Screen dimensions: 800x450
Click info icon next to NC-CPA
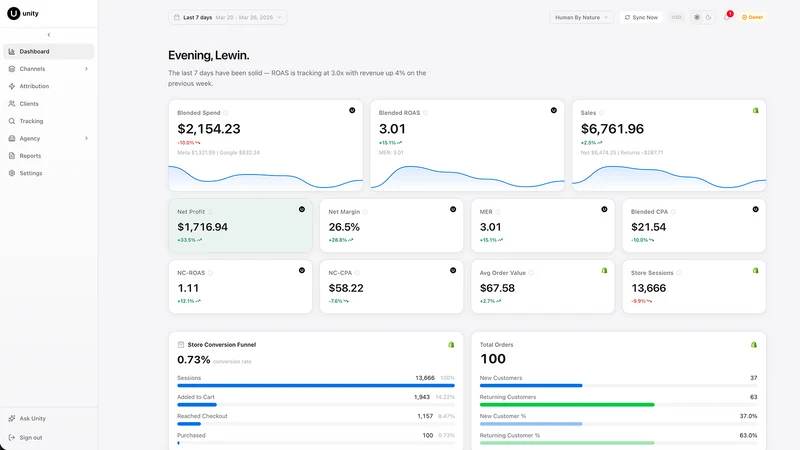pos(358,273)
